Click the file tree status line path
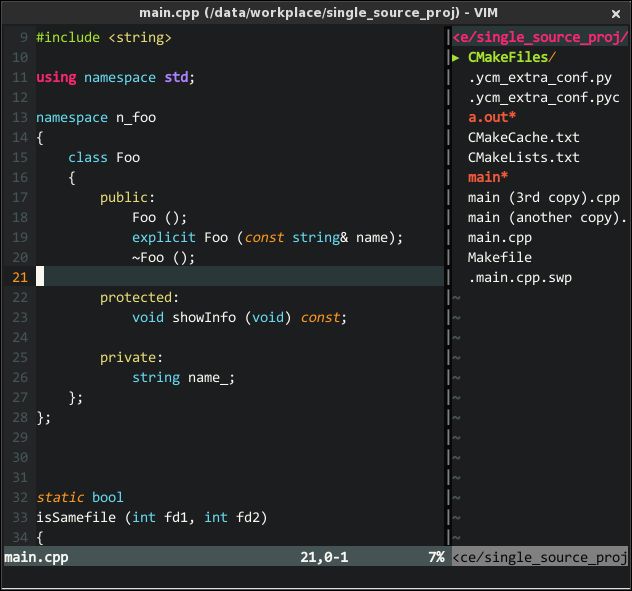The width and height of the screenshot is (632, 591). (x=540, y=558)
